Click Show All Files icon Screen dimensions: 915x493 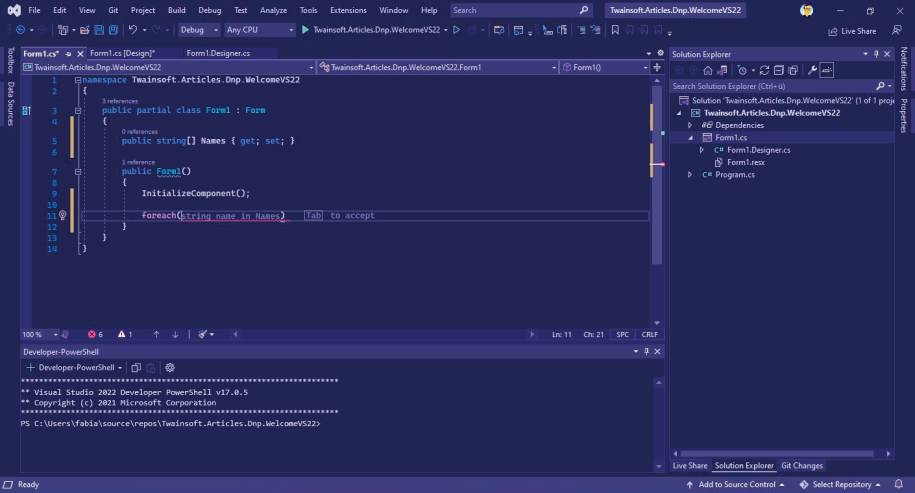tap(793, 70)
